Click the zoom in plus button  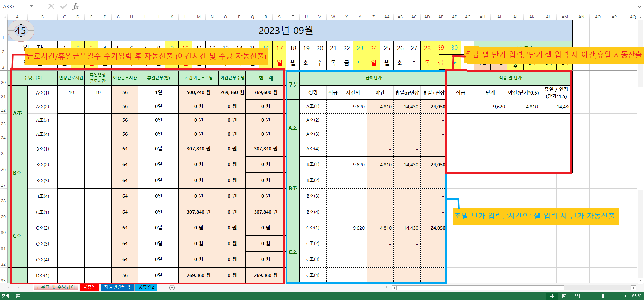(625, 296)
